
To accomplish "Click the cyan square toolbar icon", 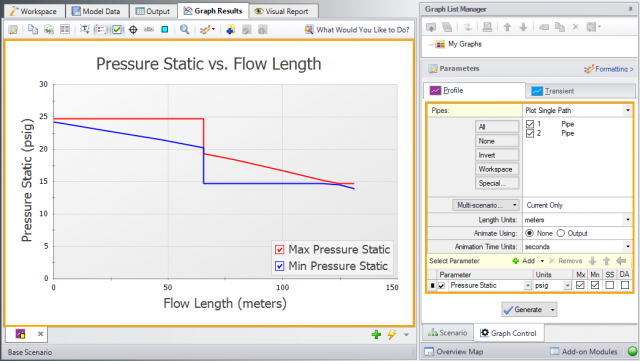I will (164, 29).
